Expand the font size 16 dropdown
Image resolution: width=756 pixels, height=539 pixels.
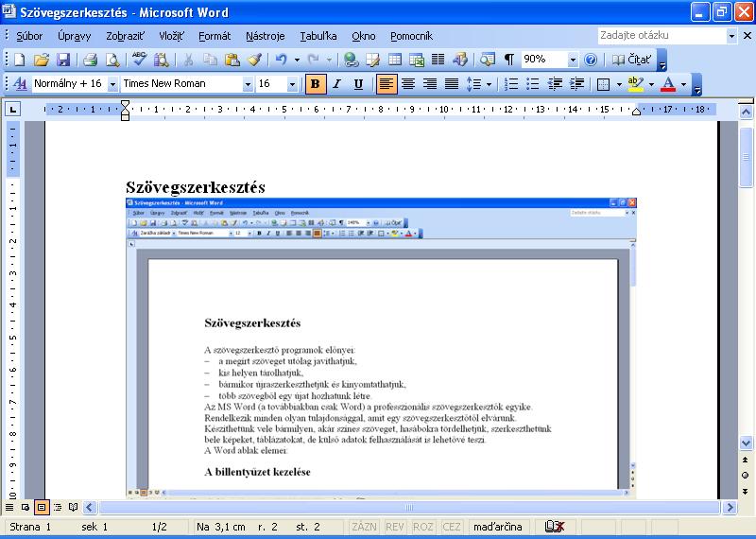coord(292,84)
